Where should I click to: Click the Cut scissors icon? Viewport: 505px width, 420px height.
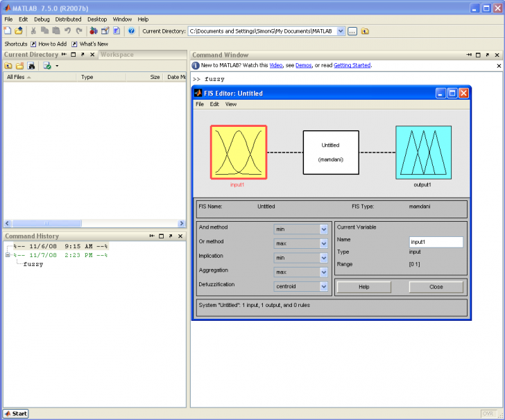coord(33,31)
